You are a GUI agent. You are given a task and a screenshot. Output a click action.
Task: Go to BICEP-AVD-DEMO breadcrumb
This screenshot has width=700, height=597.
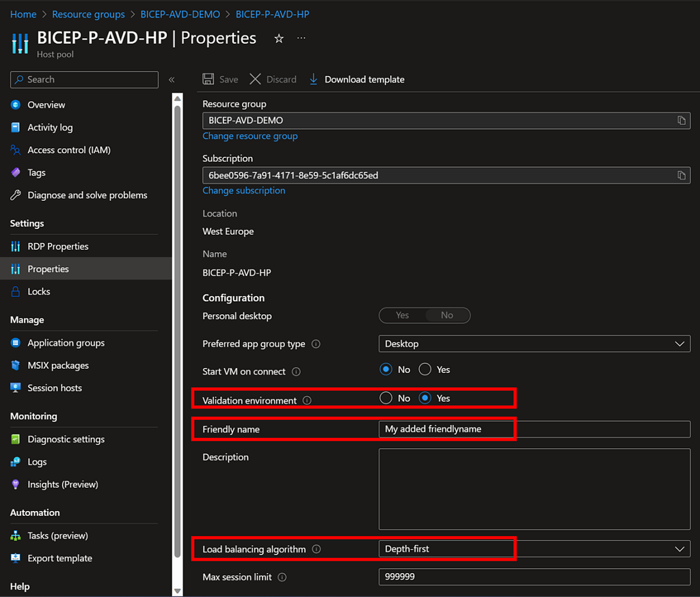(x=180, y=14)
